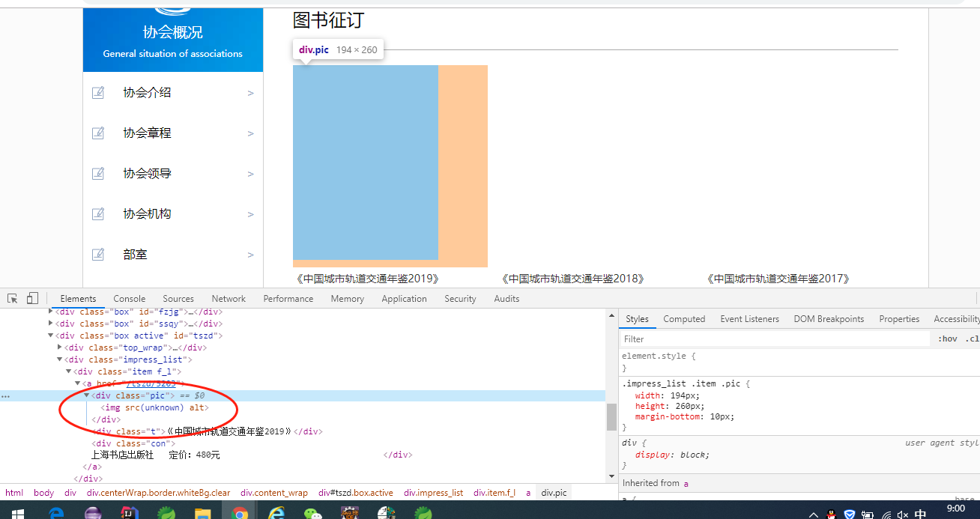Switch to the DOM Breakpoints tab
Viewport: 980px width, 519px height.
(x=829, y=319)
